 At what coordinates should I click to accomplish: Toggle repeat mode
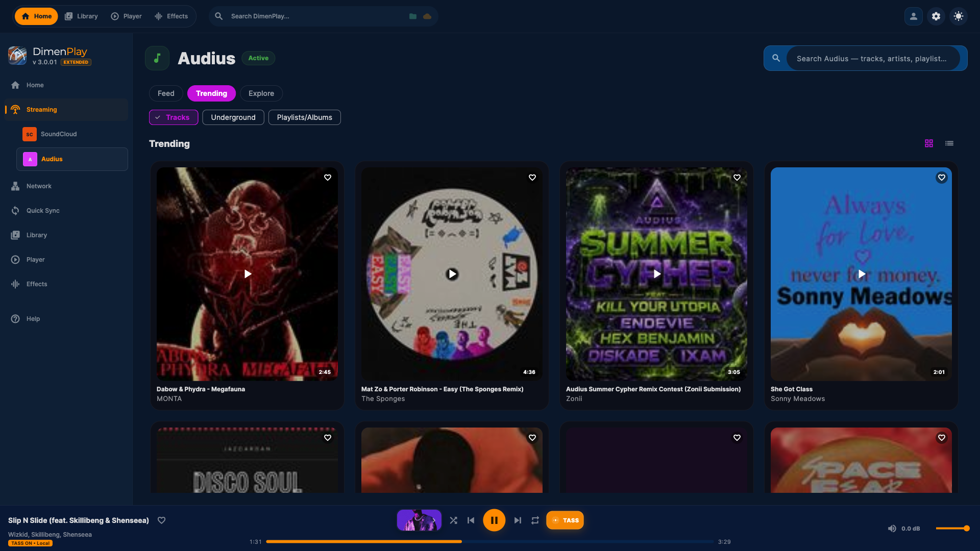pos(535,520)
